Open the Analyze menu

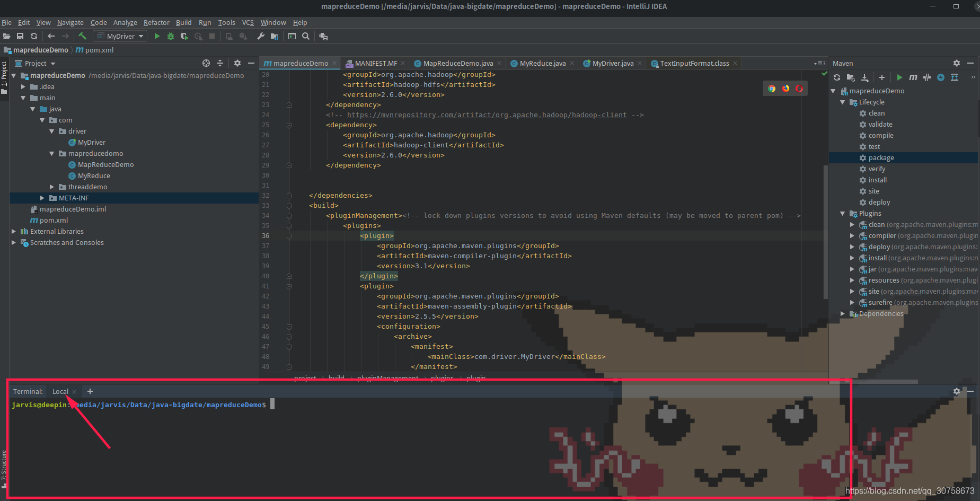125,22
